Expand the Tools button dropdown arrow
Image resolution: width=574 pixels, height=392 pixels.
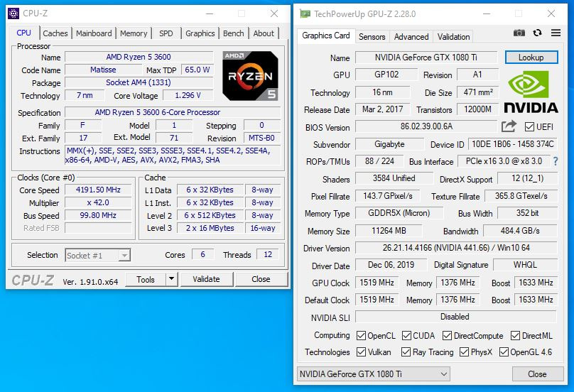click(x=171, y=279)
